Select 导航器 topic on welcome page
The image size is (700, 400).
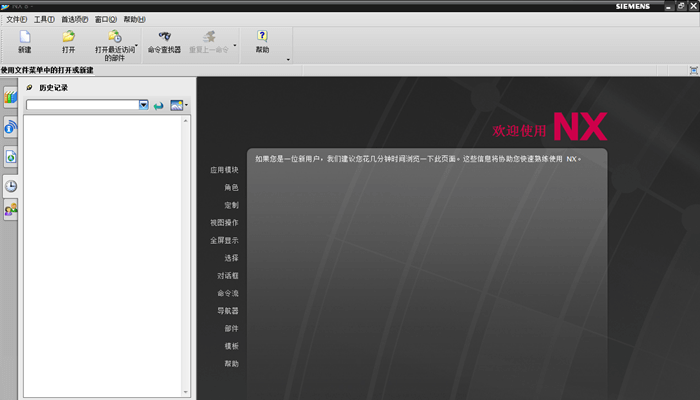(228, 311)
